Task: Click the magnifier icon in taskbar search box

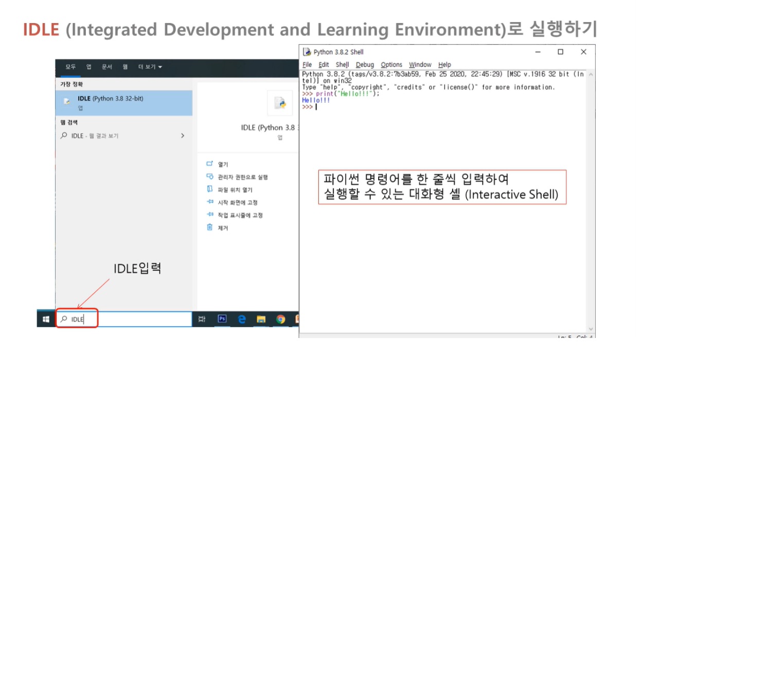Action: click(x=64, y=319)
